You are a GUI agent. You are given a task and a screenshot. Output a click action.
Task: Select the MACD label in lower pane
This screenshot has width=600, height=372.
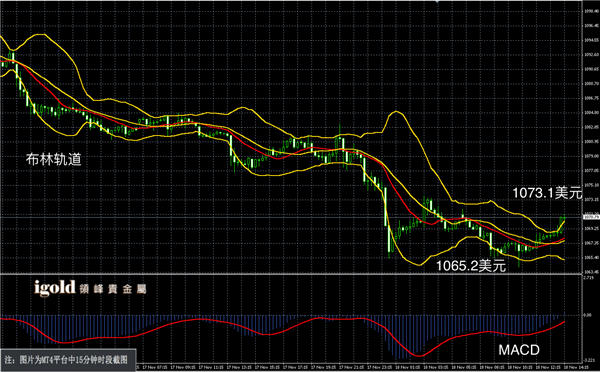(x=519, y=350)
